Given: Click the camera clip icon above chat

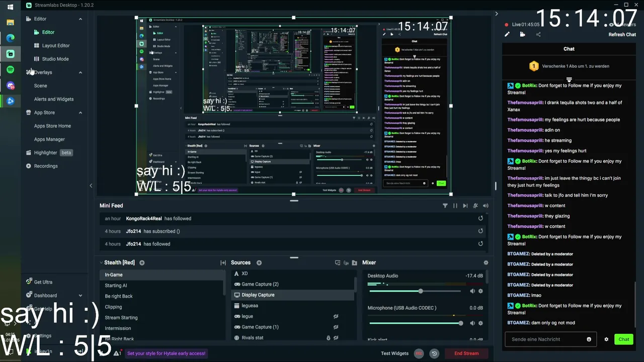Looking at the screenshot, I should [x=522, y=34].
